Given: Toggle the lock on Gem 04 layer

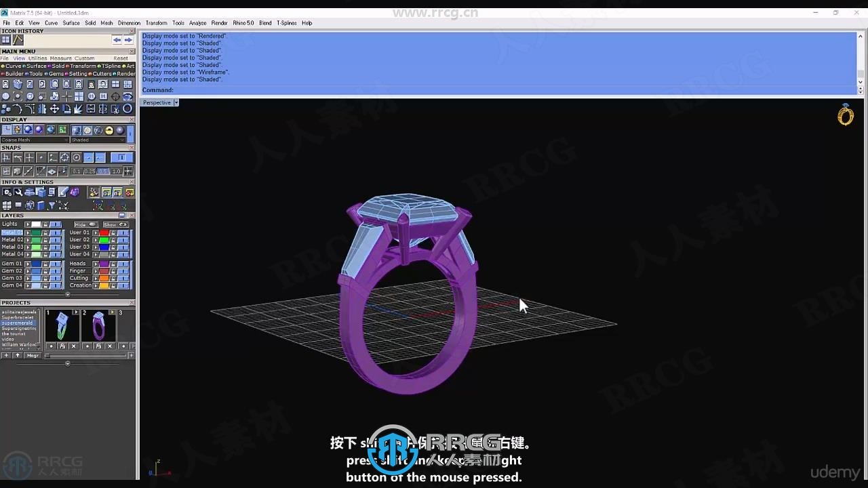Looking at the screenshot, I should (45, 285).
